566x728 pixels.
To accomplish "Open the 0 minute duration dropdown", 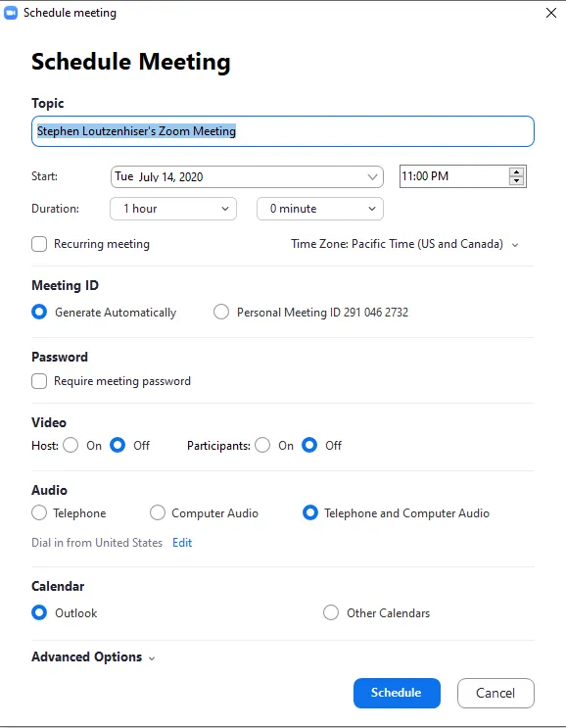I will click(x=320, y=209).
